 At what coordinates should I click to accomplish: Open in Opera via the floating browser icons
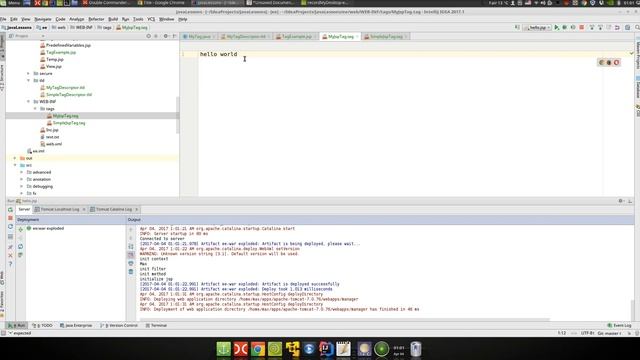(616, 62)
